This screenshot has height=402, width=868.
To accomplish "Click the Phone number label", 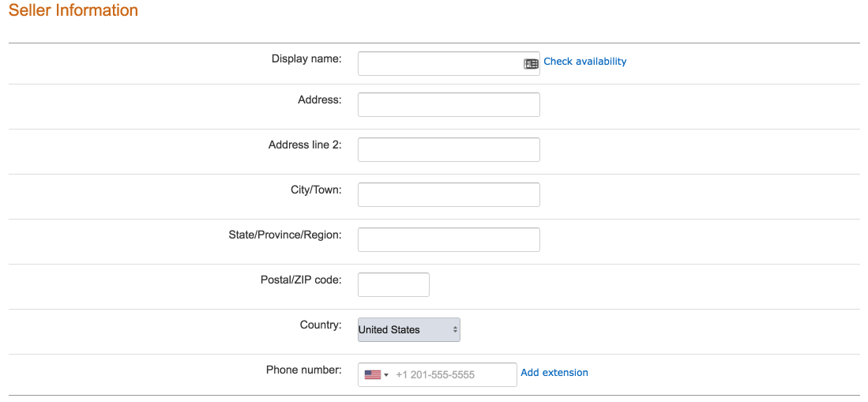I will (304, 370).
